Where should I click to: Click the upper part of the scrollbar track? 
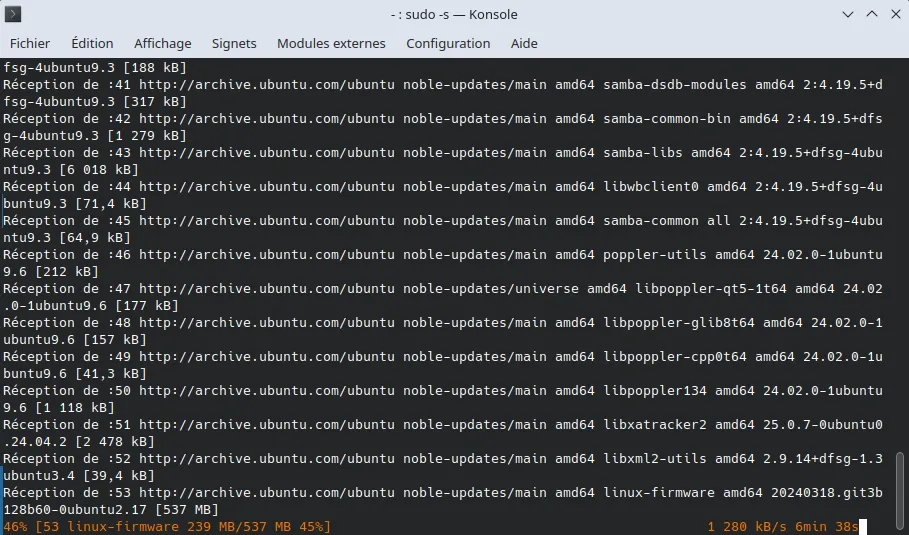coord(901,200)
